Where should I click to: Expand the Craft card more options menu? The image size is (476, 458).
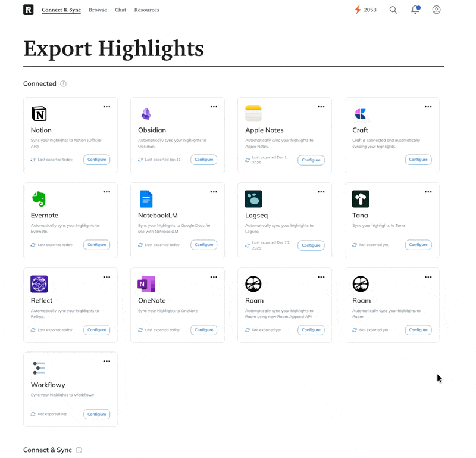click(428, 107)
